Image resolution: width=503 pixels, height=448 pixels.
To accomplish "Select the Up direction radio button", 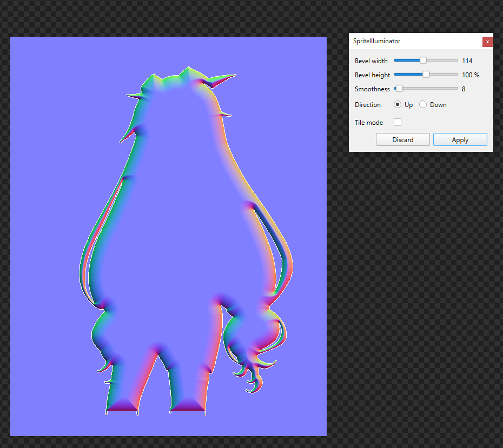I will (x=398, y=104).
